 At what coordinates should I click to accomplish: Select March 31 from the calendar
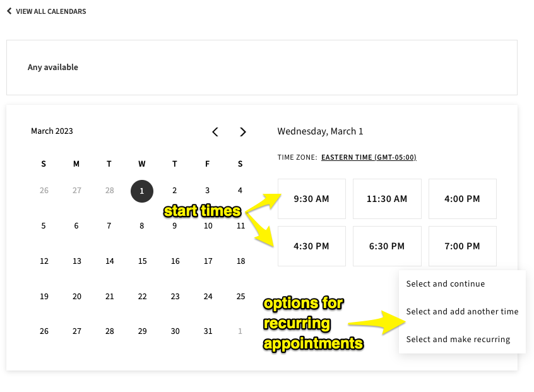(x=208, y=330)
